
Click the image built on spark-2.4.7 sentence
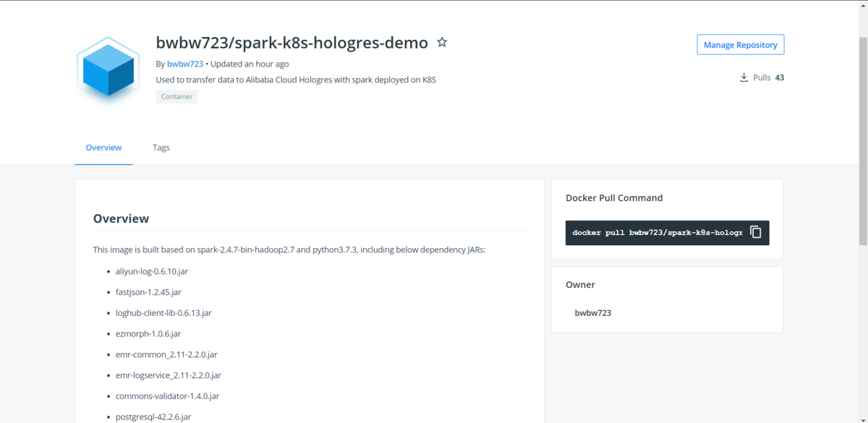pyautogui.click(x=289, y=249)
